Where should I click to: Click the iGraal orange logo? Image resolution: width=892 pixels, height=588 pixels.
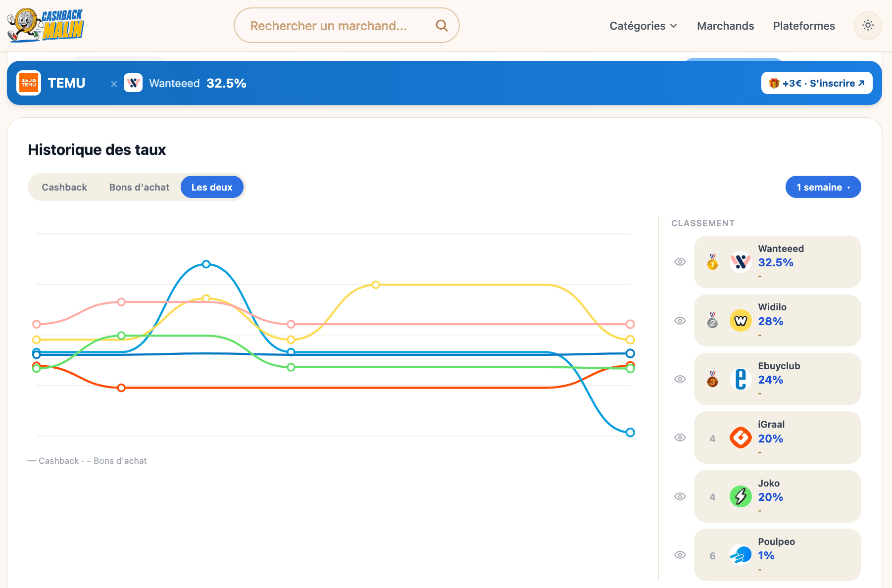coord(741,438)
